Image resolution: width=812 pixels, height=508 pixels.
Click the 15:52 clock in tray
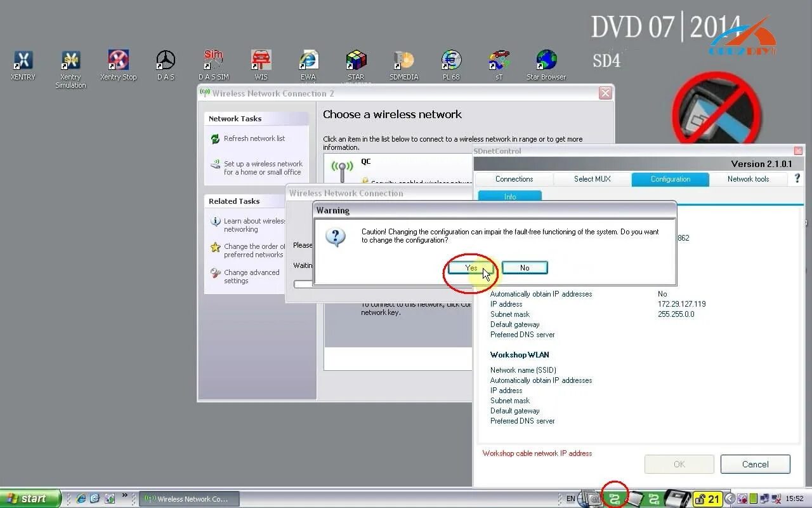[794, 499]
